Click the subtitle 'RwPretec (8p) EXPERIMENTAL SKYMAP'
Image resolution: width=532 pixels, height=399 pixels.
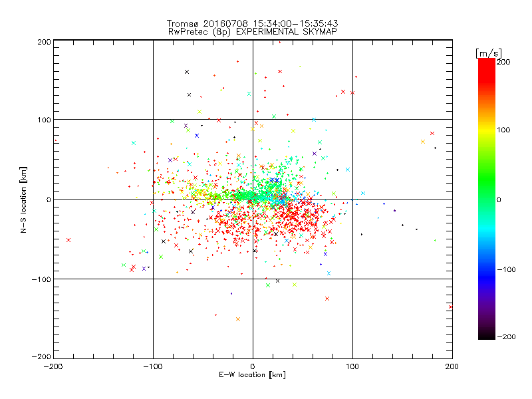253,32
